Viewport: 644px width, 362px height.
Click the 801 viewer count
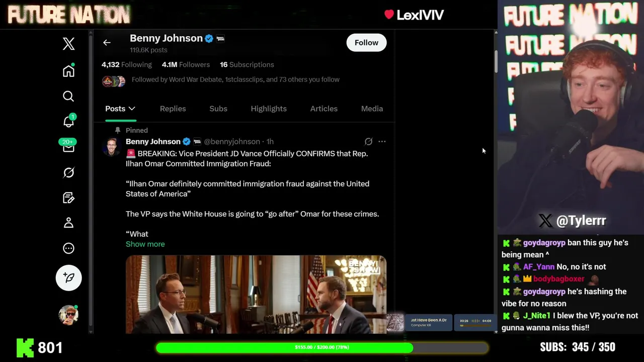(x=50, y=347)
